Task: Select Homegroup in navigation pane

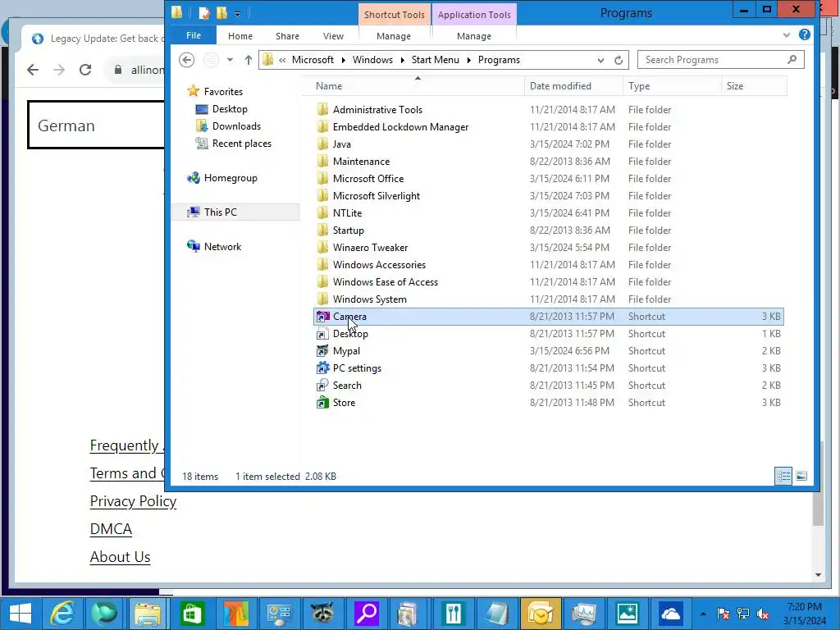Action: (x=231, y=178)
